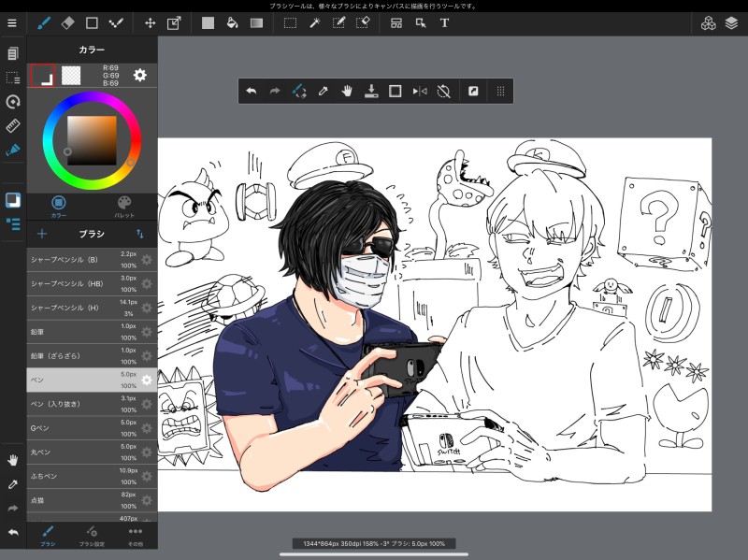Select the Transform tool
The height and width of the screenshot is (560, 748).
[174, 22]
